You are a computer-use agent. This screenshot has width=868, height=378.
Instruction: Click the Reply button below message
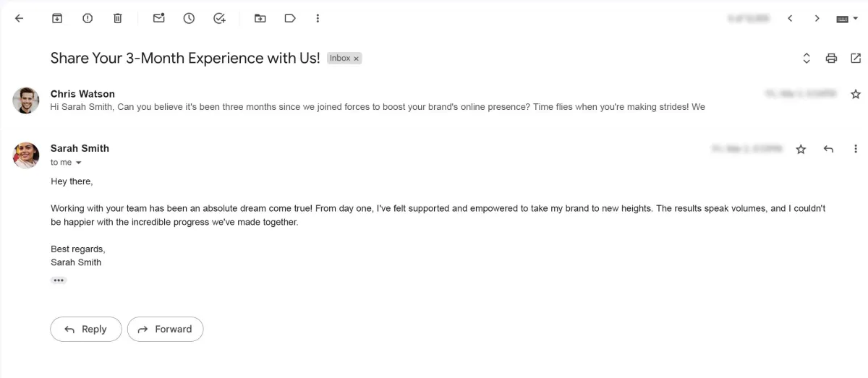tap(86, 329)
